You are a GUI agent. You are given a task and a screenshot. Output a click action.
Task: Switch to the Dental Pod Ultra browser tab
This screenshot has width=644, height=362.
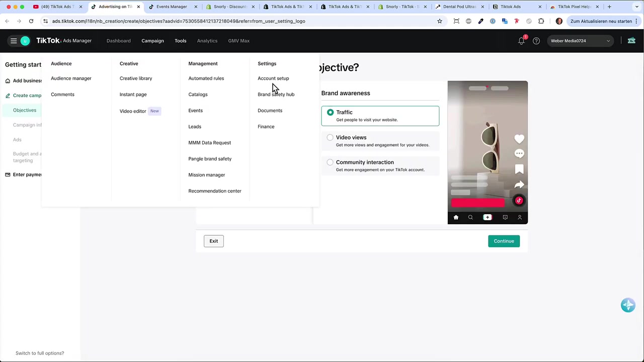[x=460, y=7]
